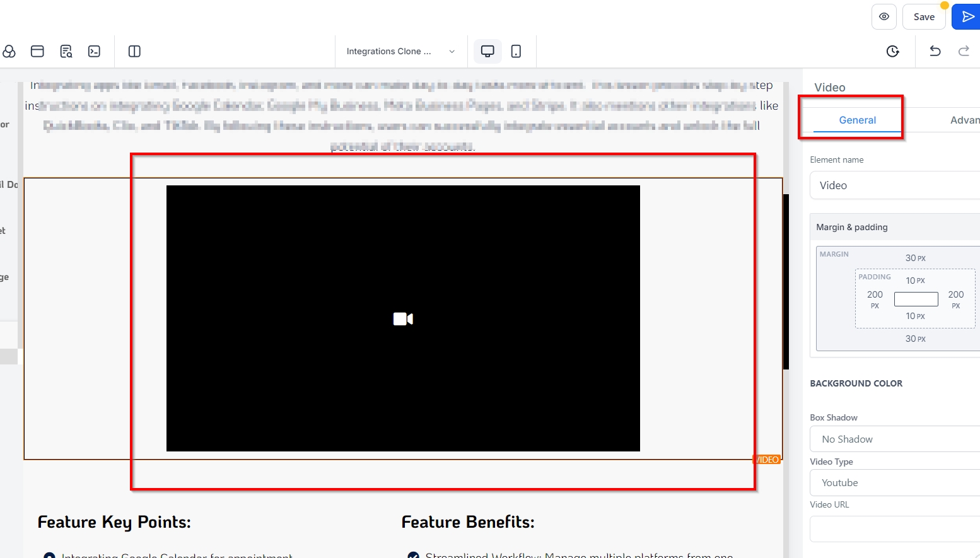Switch to mobile view mode
This screenshot has width=980, height=558.
tap(516, 52)
